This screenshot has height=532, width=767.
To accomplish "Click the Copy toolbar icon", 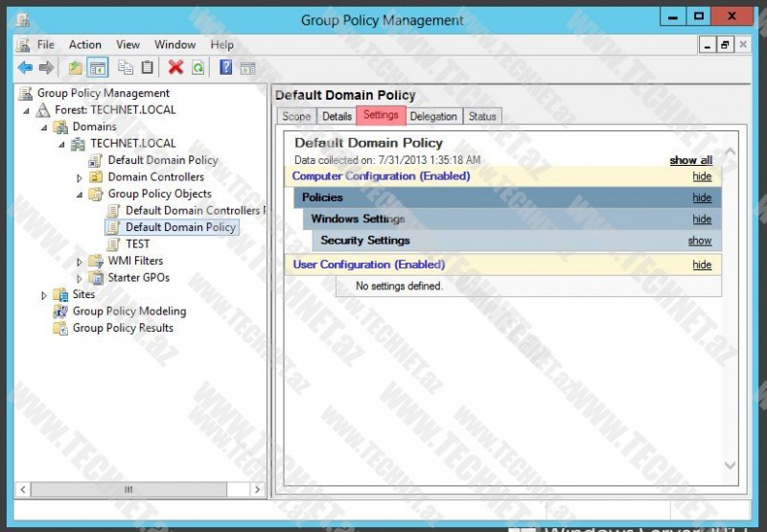I will click(126, 67).
